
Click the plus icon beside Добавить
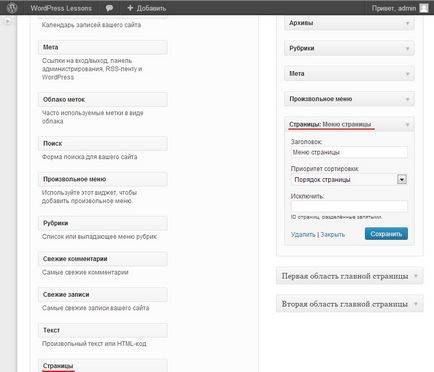[130, 8]
